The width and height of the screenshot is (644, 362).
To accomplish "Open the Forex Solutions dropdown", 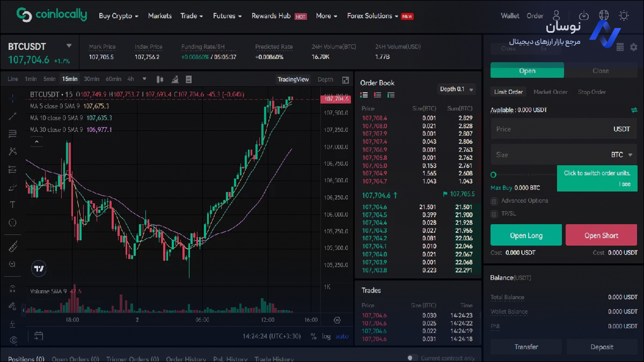I will click(372, 16).
